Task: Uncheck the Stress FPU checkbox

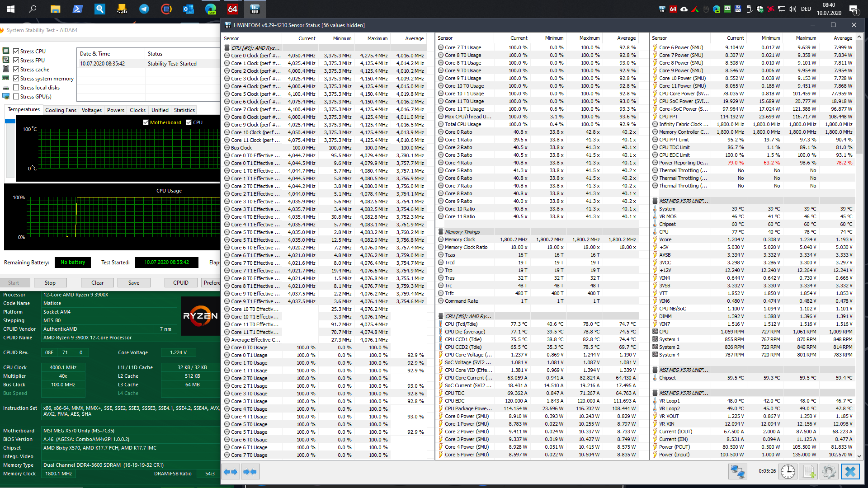Action: [16, 61]
